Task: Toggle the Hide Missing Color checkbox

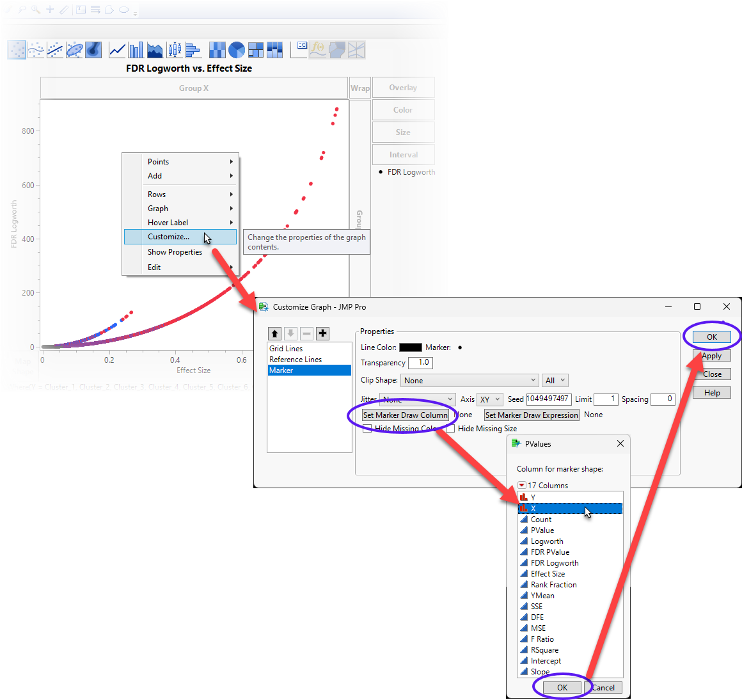Action: pos(367,429)
